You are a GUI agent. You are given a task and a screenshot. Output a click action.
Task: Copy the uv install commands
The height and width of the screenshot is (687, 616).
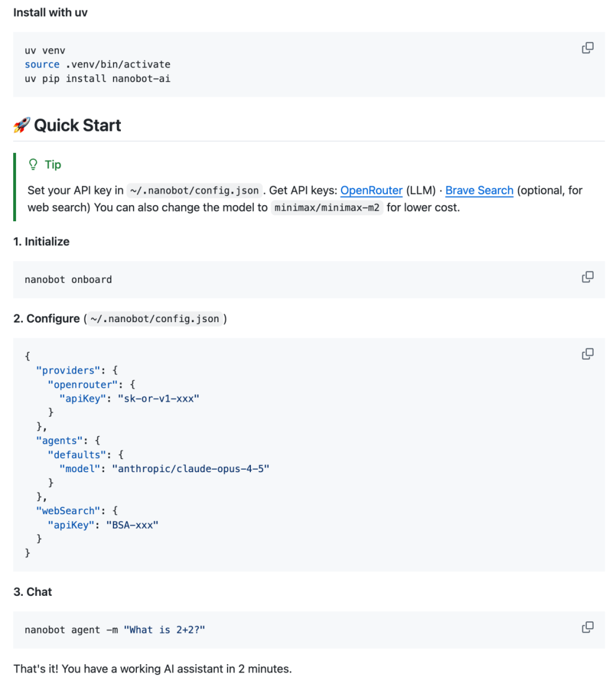(587, 48)
